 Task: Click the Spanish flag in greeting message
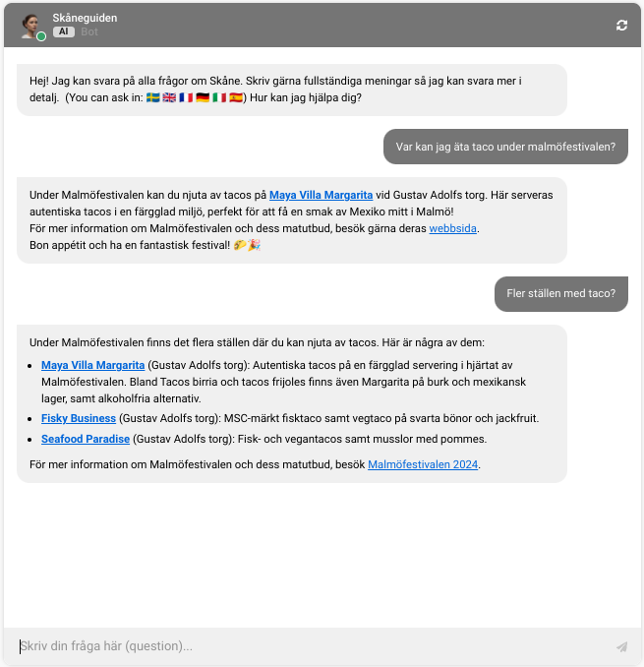pos(236,97)
